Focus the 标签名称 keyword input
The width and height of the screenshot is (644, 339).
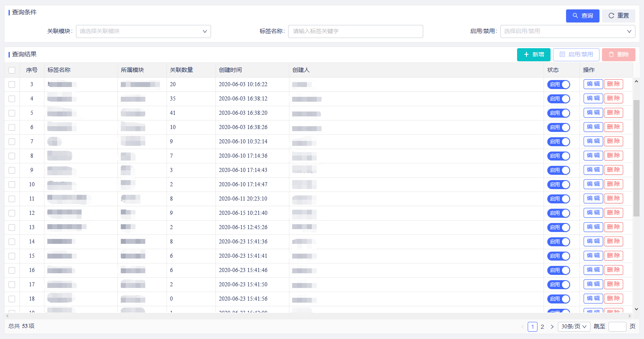pyautogui.click(x=355, y=31)
